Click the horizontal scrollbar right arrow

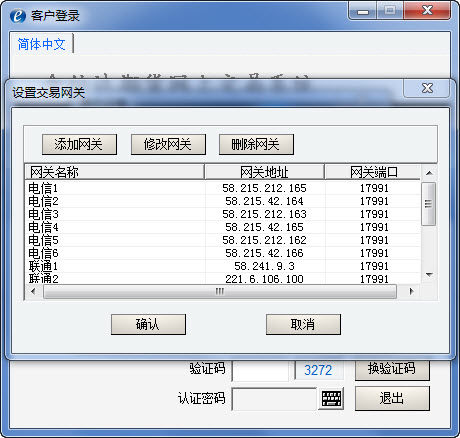pyautogui.click(x=412, y=291)
